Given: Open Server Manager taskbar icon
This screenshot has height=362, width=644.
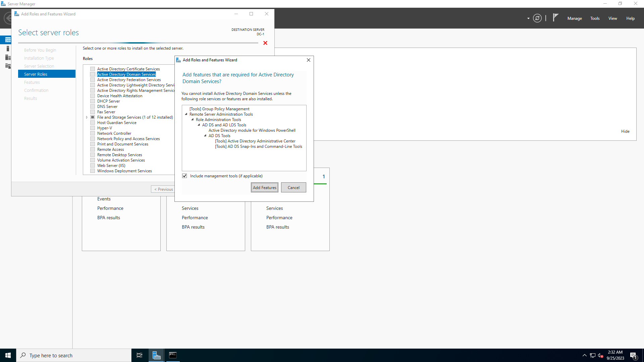Looking at the screenshot, I should (x=156, y=355).
